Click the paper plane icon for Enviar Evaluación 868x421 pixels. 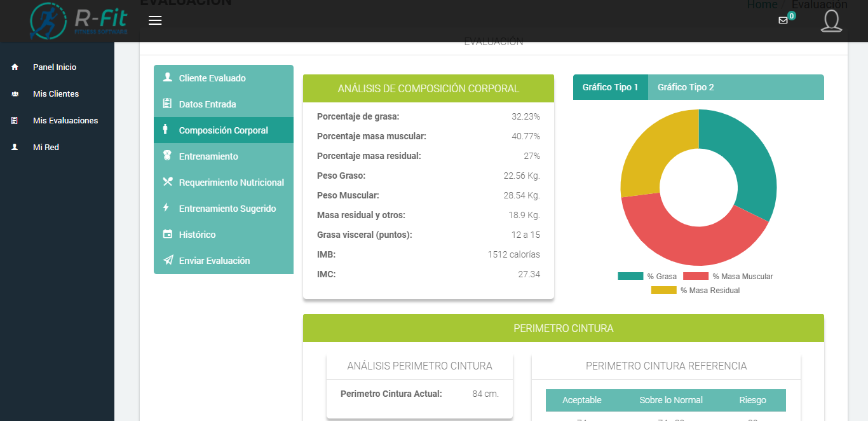tap(168, 261)
